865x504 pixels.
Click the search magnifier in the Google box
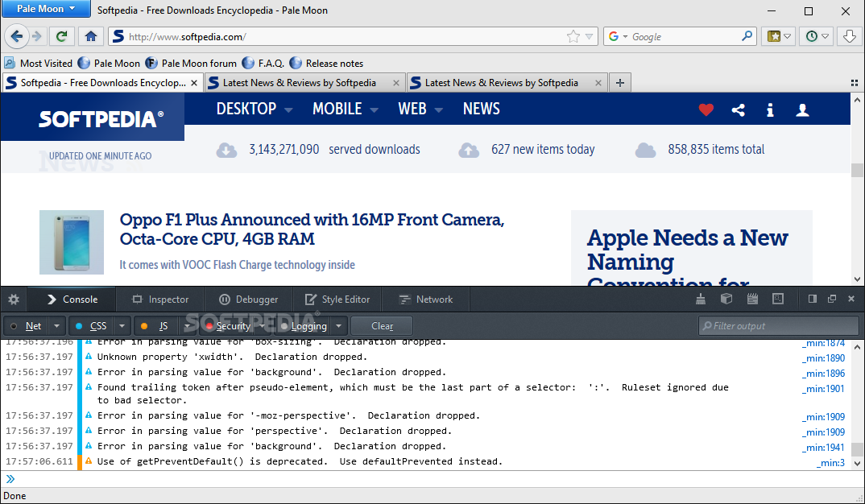click(747, 36)
